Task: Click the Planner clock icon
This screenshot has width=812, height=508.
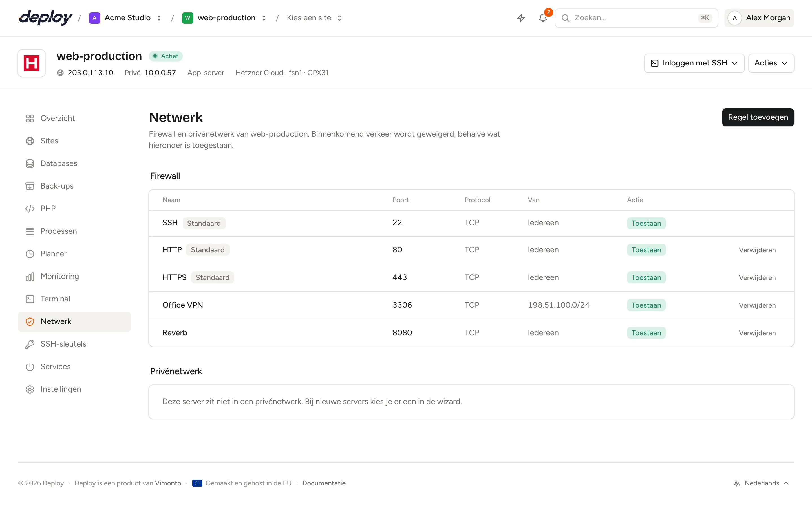Action: coord(30,254)
